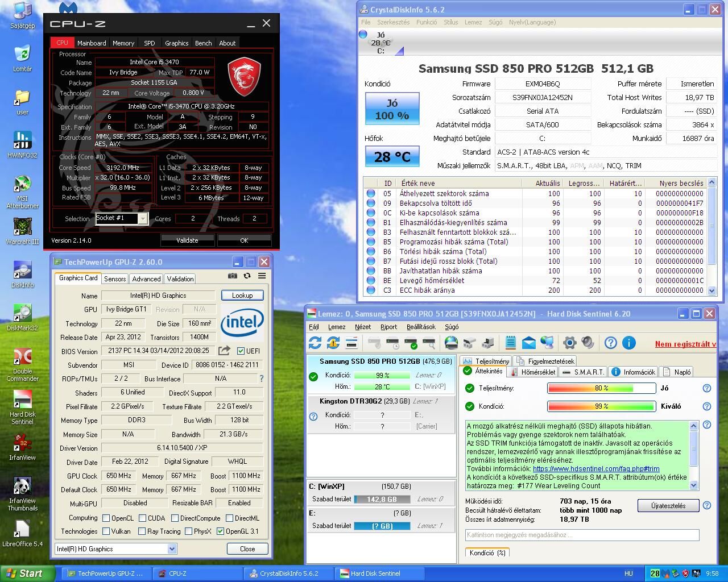Click the Bus Interface question mark in GPU-Z
728x582 pixels.
click(x=262, y=379)
